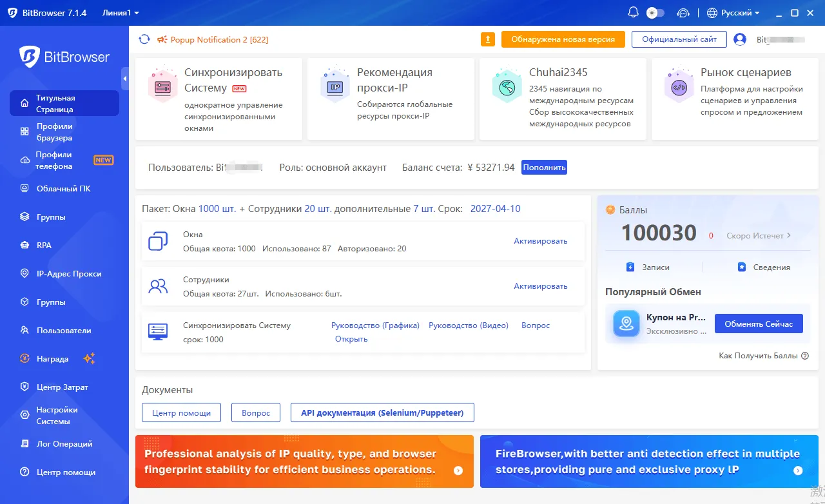Open the Синхронизировать Систему card icon

click(x=162, y=86)
